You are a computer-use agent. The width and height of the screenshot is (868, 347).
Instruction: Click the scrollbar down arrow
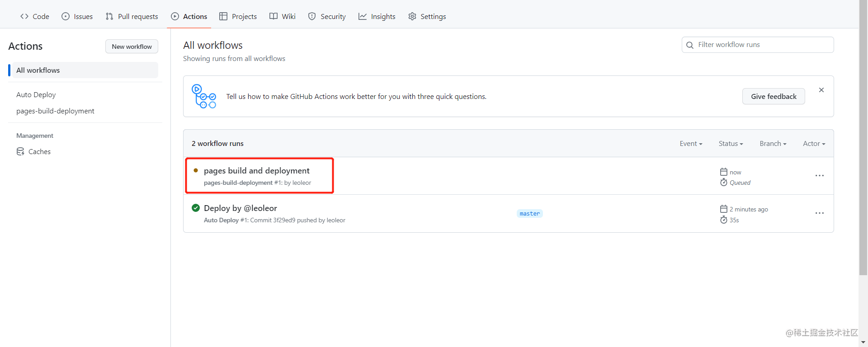863,342
